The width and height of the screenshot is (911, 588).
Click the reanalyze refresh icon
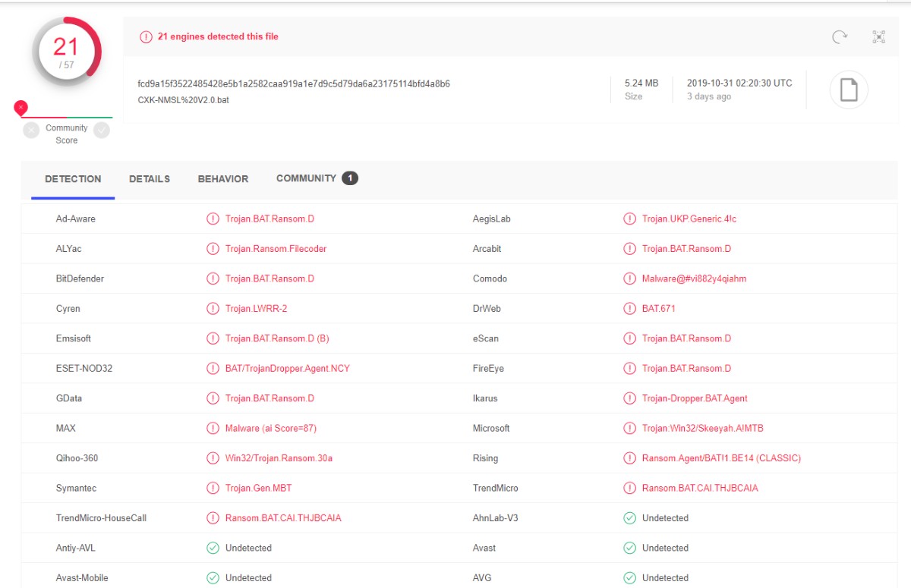840,36
